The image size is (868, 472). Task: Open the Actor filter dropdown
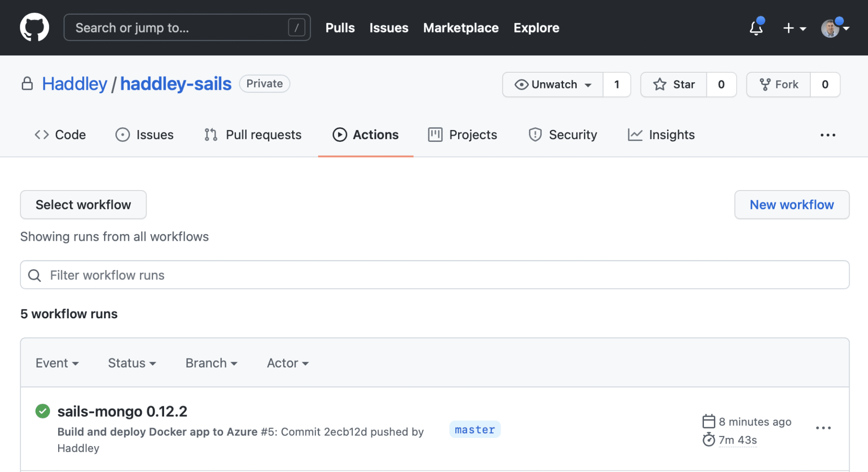[x=287, y=363]
